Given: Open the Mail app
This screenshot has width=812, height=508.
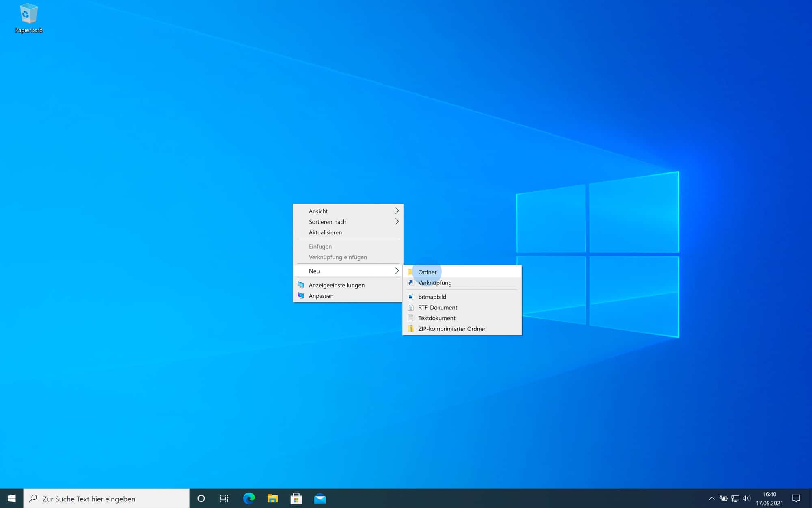Looking at the screenshot, I should coord(320,499).
